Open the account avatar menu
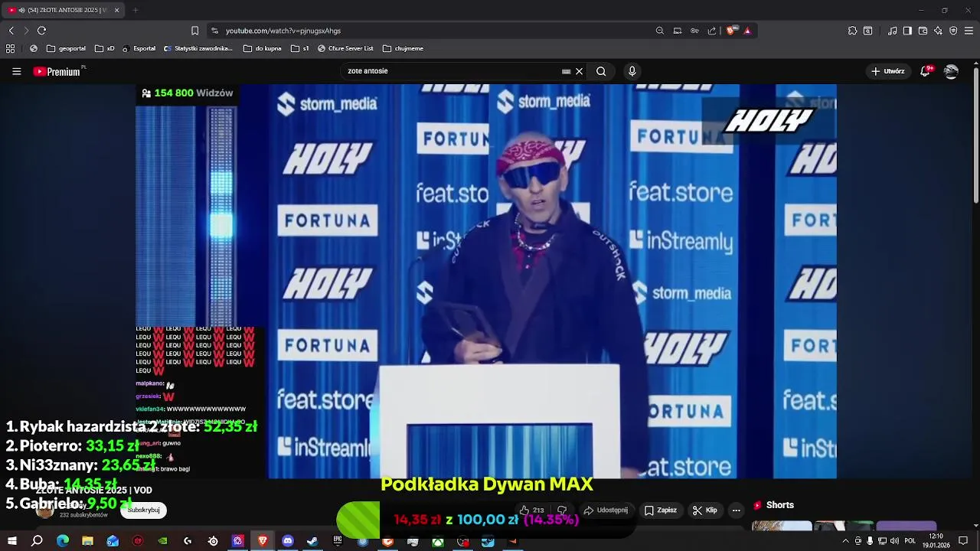The image size is (980, 551). (951, 71)
